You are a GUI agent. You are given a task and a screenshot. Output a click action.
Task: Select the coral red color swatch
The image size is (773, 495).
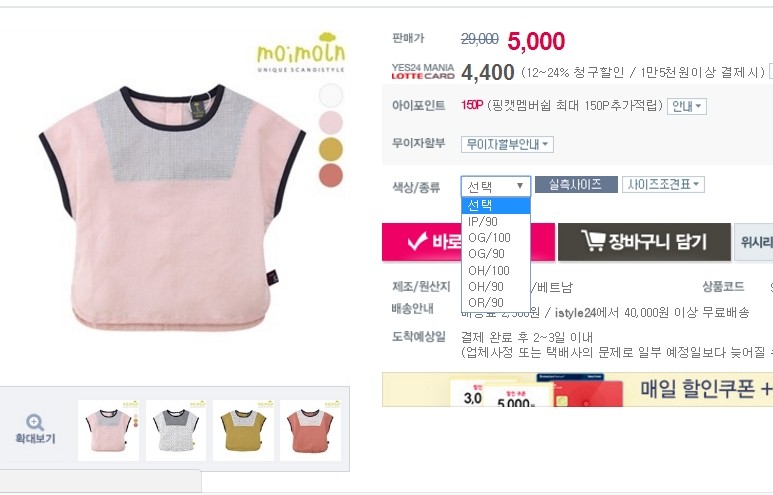(x=330, y=175)
